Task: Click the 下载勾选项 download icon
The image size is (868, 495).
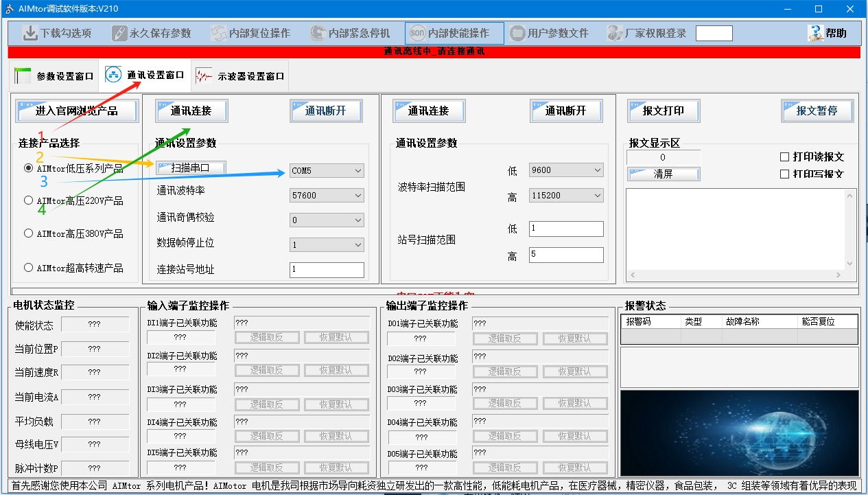Action: click(x=30, y=33)
